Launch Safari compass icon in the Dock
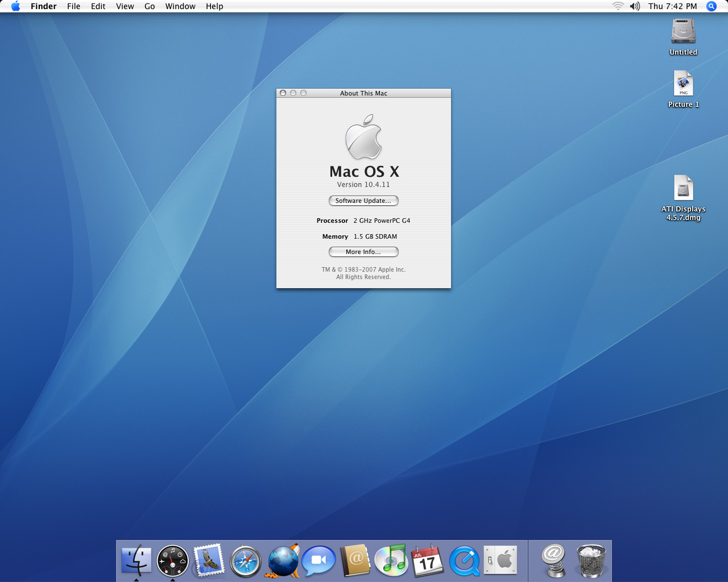The image size is (728, 582). pyautogui.click(x=246, y=561)
